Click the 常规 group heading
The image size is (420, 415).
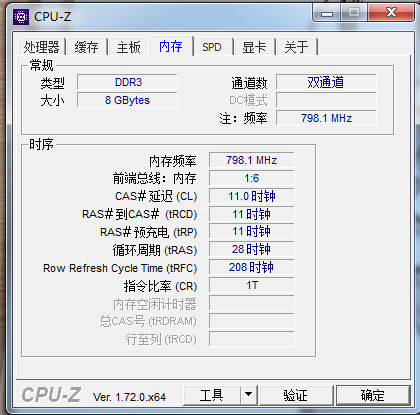pyautogui.click(x=41, y=65)
